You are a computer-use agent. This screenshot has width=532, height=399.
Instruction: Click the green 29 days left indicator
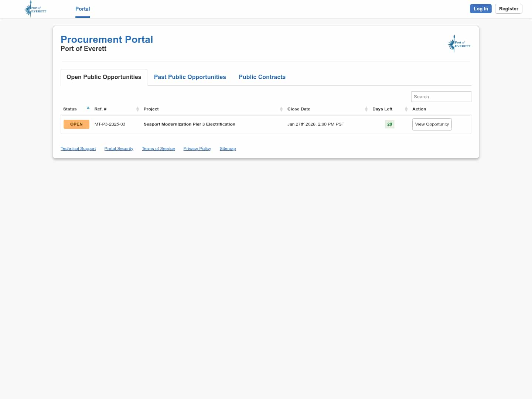[389, 124]
